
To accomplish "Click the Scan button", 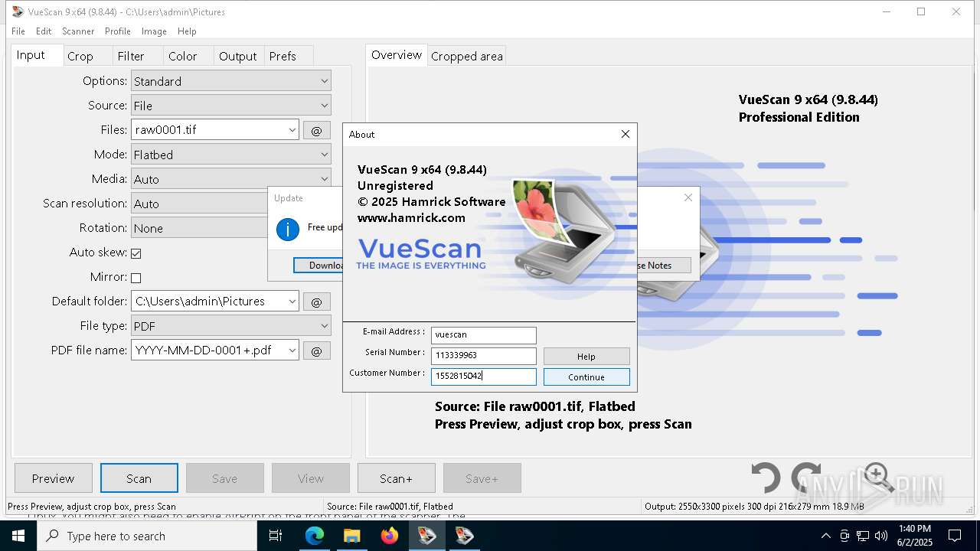I will click(x=139, y=478).
